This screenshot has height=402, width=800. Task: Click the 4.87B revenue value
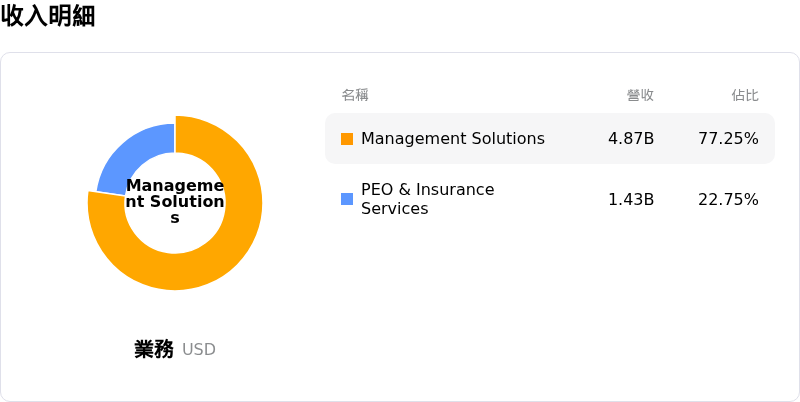pos(631,139)
